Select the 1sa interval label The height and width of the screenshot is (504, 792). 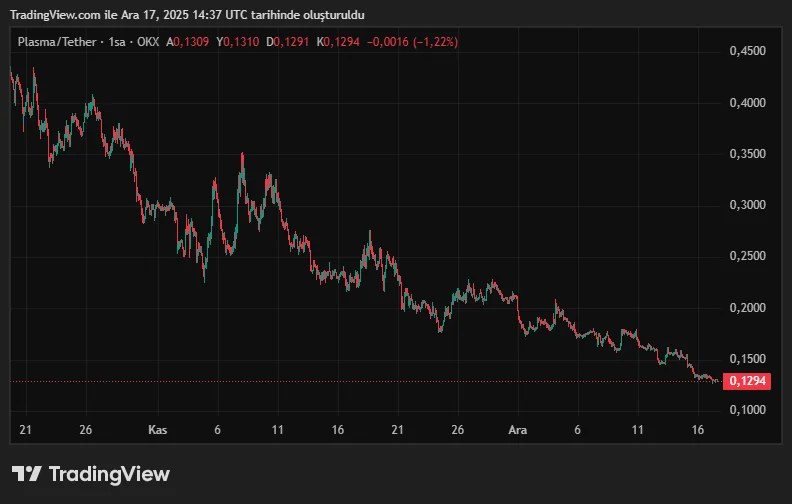coord(117,42)
